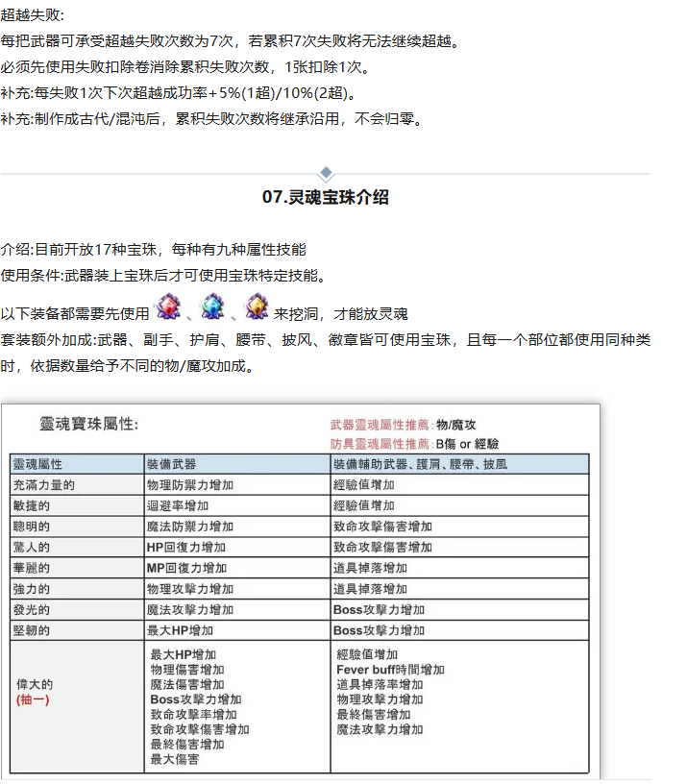The width and height of the screenshot is (687, 784).
Task: Click the "最大傷害" entry
Action: tap(175, 759)
